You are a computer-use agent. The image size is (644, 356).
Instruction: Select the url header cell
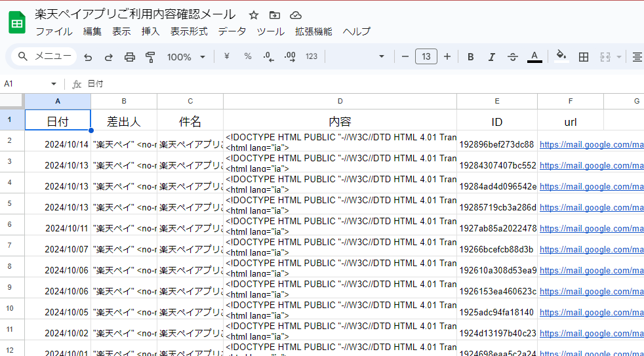[x=570, y=120]
